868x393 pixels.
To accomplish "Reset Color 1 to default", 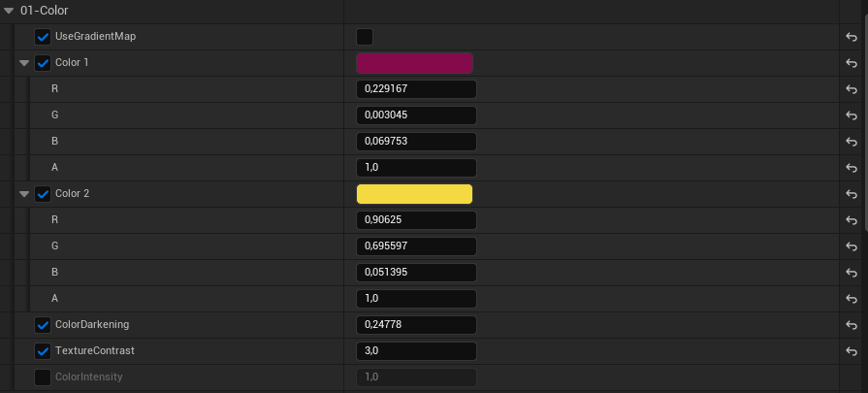I will click(x=852, y=63).
